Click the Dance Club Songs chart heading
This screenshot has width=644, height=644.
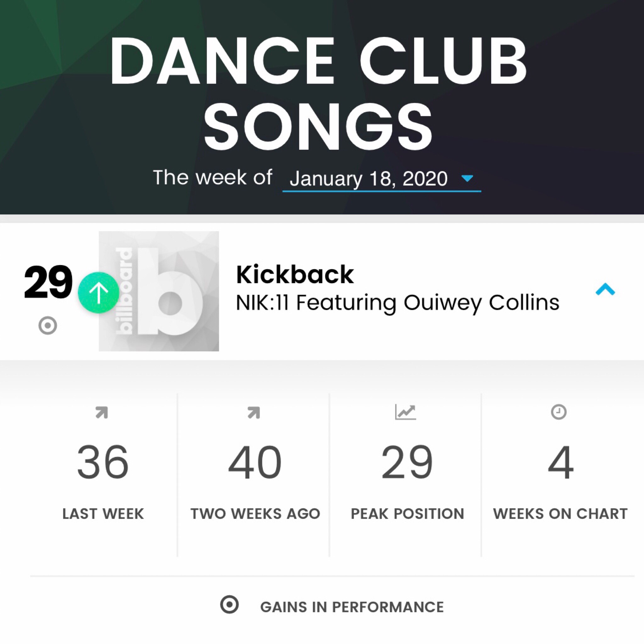318,94
